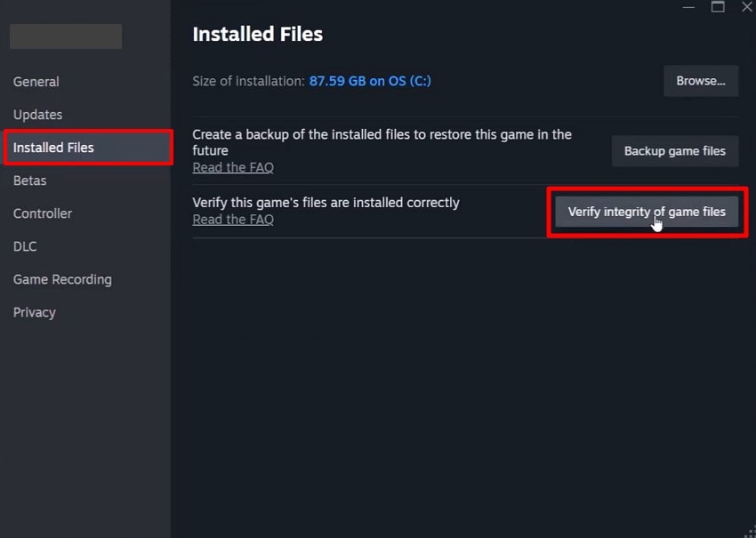Open the backup FAQ via Read the FAQ link

[x=233, y=167]
